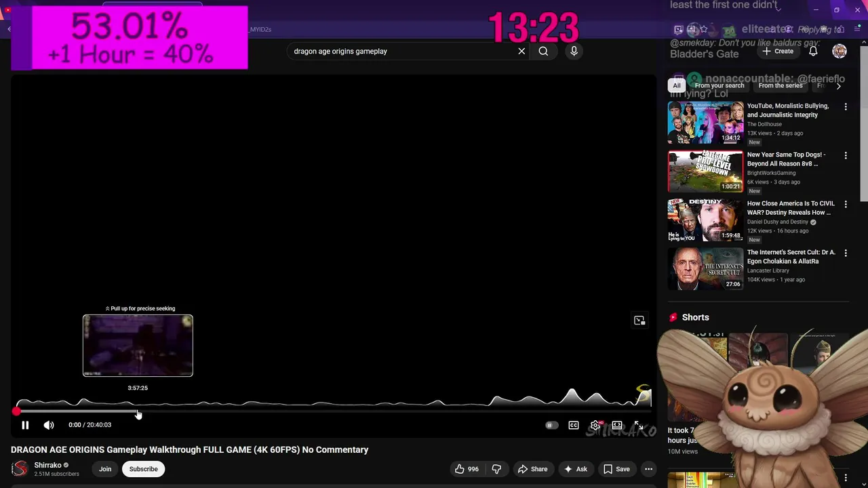Switch to theater mode
This screenshot has width=868, height=488.
(x=617, y=426)
